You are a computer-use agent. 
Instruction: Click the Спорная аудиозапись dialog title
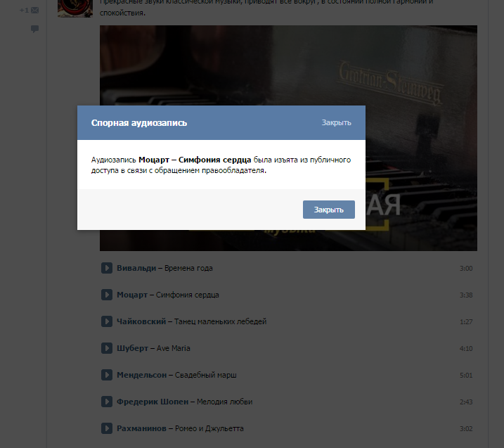(x=139, y=122)
